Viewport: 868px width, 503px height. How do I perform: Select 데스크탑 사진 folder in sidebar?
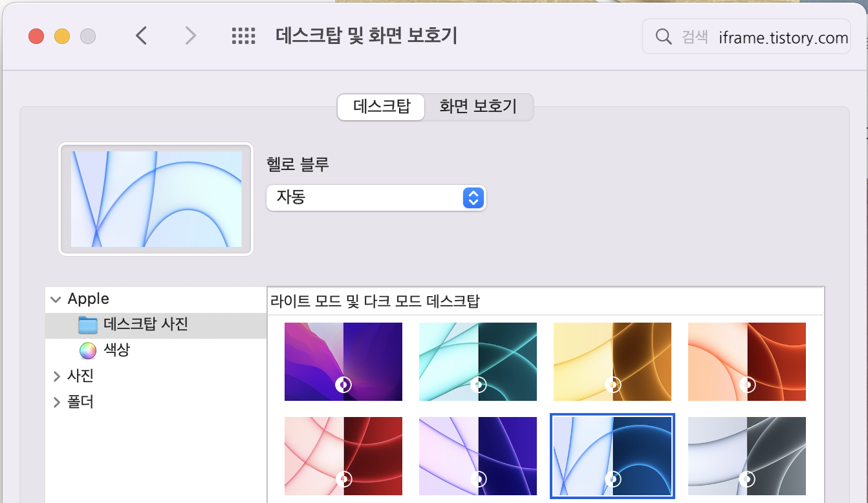click(x=156, y=325)
